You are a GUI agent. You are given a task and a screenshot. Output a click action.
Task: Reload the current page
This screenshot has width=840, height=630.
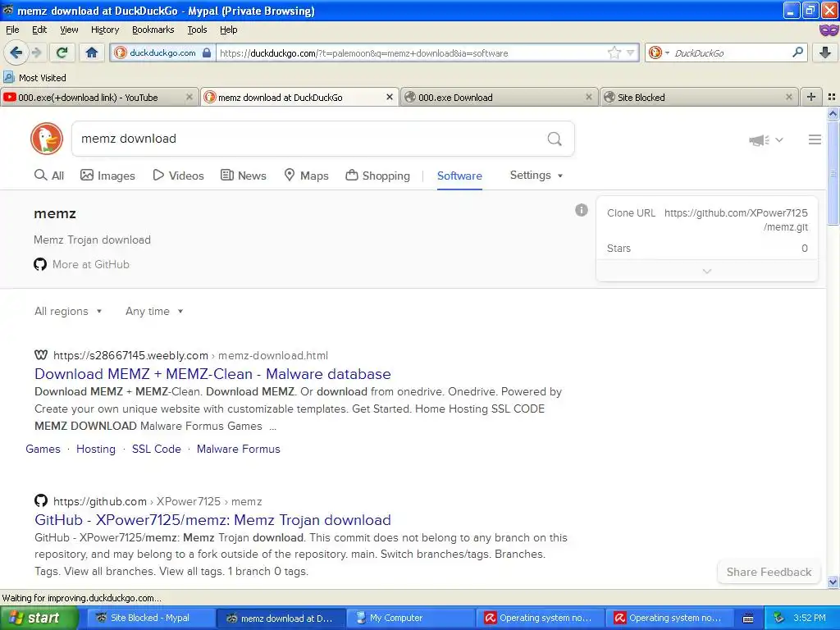coord(62,52)
